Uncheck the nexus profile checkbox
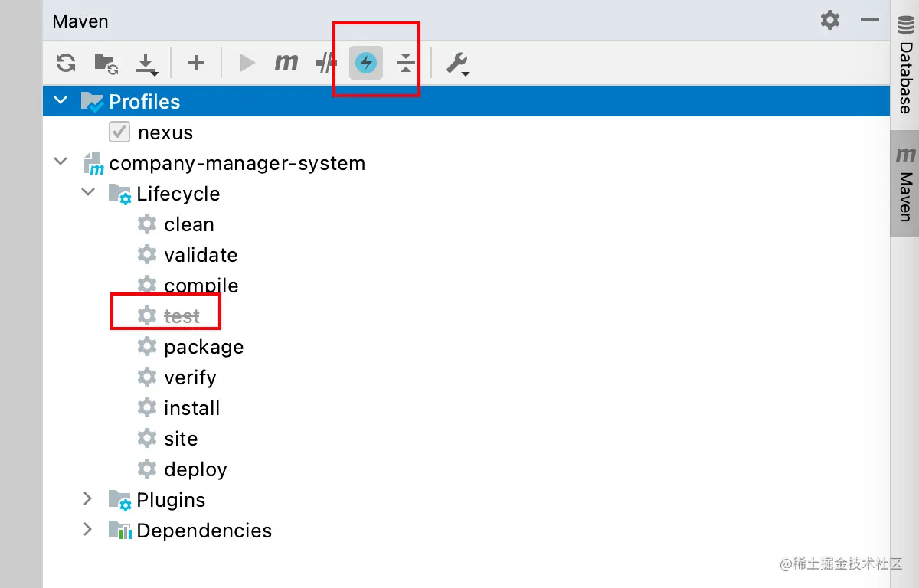Screen dimensions: 919x588 pos(119,132)
